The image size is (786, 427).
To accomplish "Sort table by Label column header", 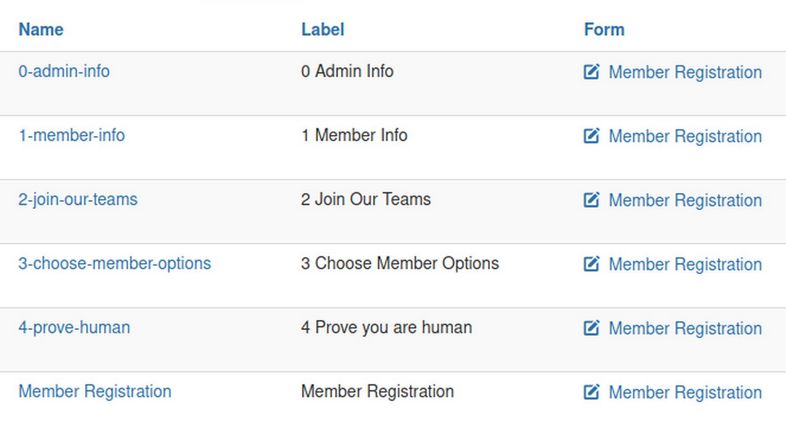I will click(323, 29).
